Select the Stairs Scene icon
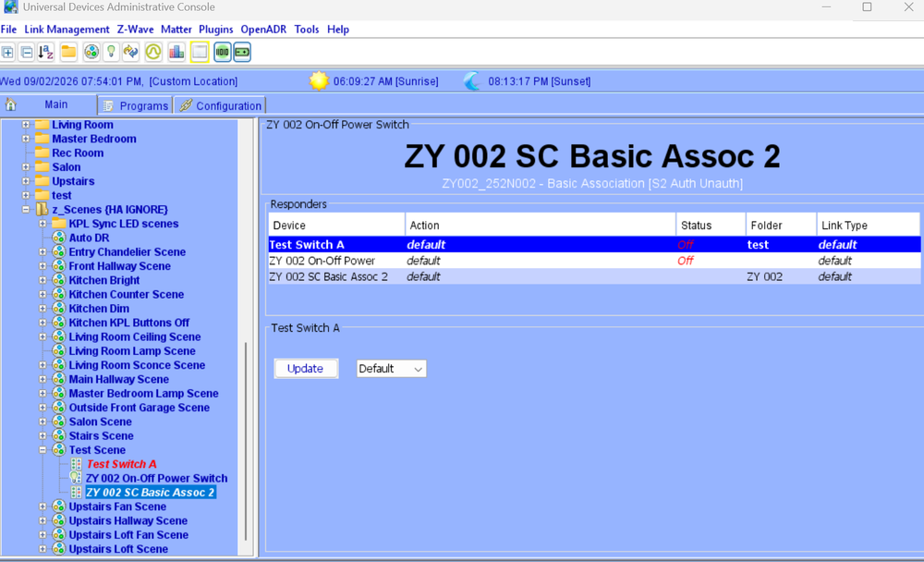Viewport: 924px width, 562px height. point(58,435)
